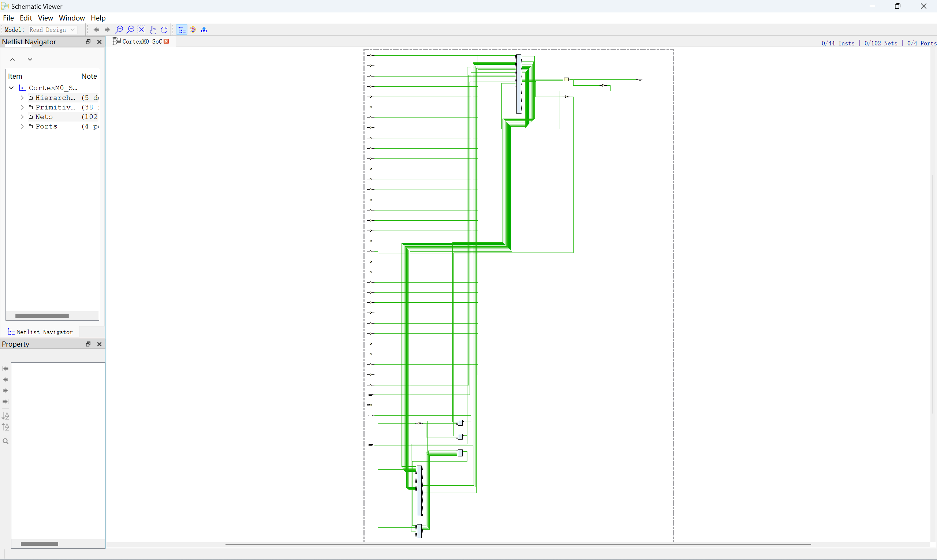Click the zoom in magnifier icon
This screenshot has width=937, height=560.
(119, 30)
